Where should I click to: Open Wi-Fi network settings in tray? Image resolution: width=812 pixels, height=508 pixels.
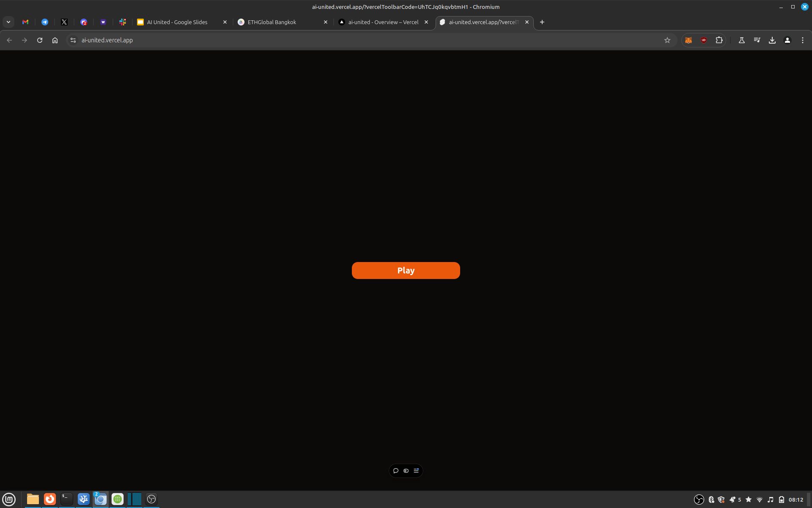pyautogui.click(x=760, y=500)
